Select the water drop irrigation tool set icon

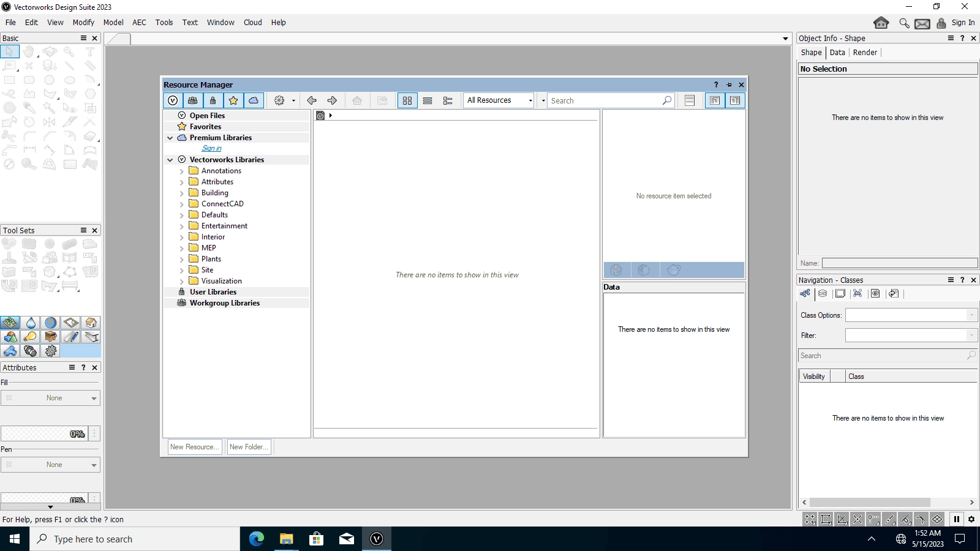(x=31, y=323)
